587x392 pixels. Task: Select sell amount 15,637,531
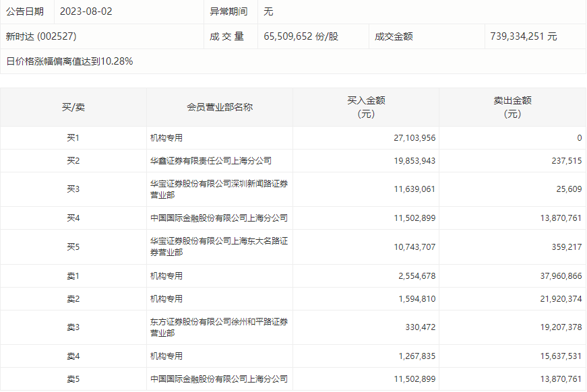pos(561,356)
